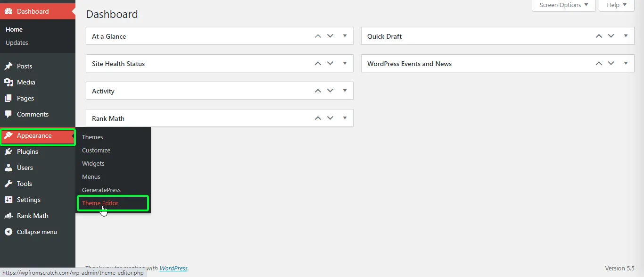Expand the Screen Options dropdown
The width and height of the screenshot is (644, 277).
click(x=563, y=5)
